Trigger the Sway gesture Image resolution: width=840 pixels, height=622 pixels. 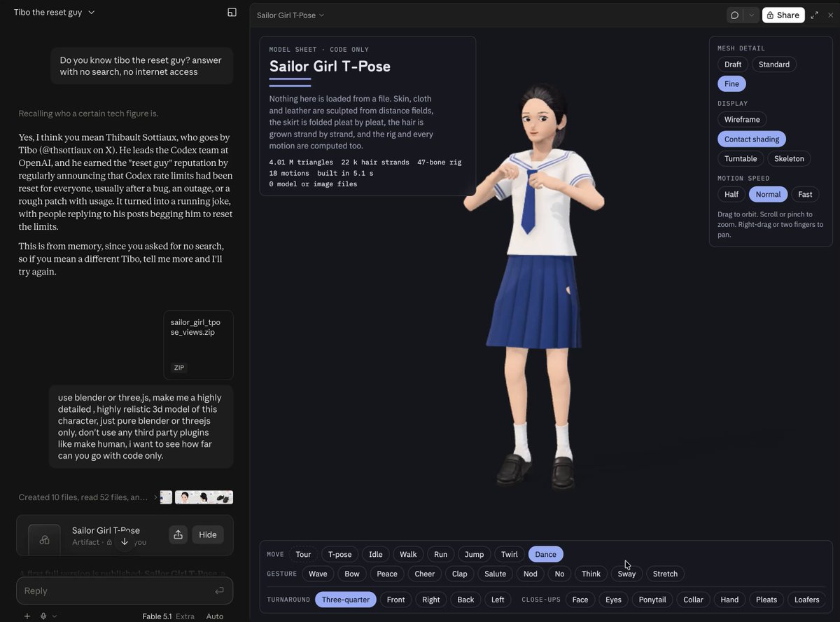tap(627, 574)
